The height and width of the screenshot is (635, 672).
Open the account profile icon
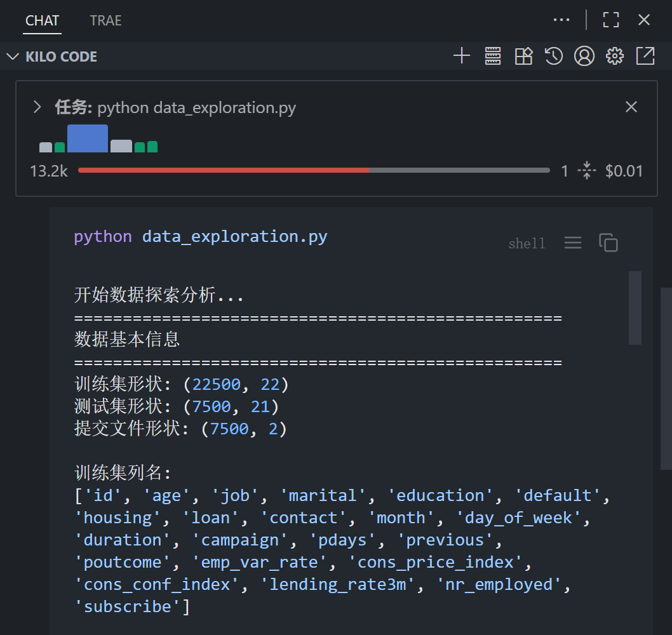click(584, 56)
